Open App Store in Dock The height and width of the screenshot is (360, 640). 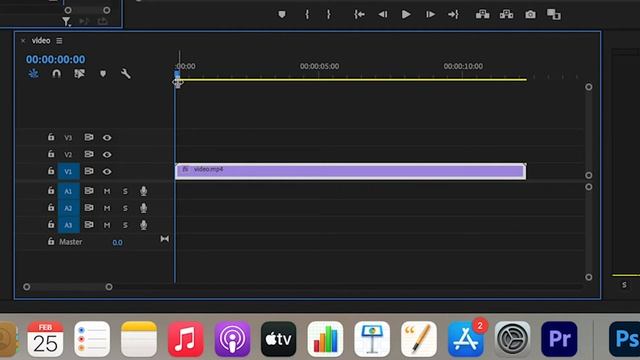466,339
